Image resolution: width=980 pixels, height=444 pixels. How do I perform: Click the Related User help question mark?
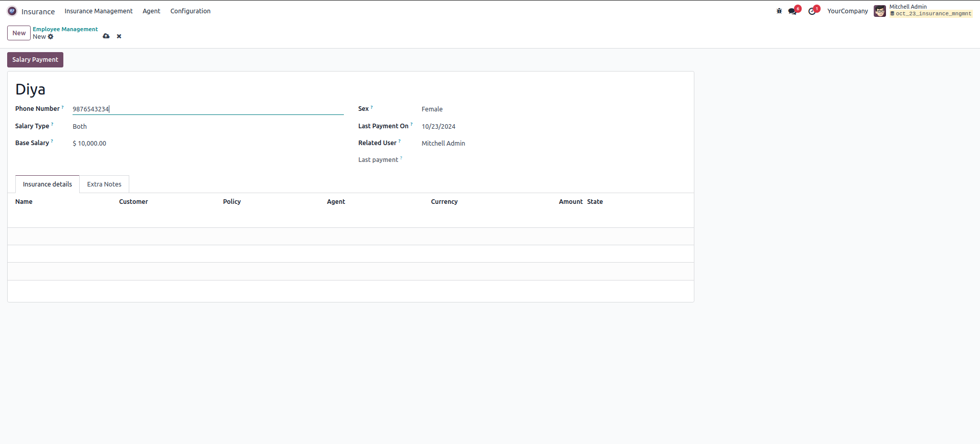(x=400, y=141)
